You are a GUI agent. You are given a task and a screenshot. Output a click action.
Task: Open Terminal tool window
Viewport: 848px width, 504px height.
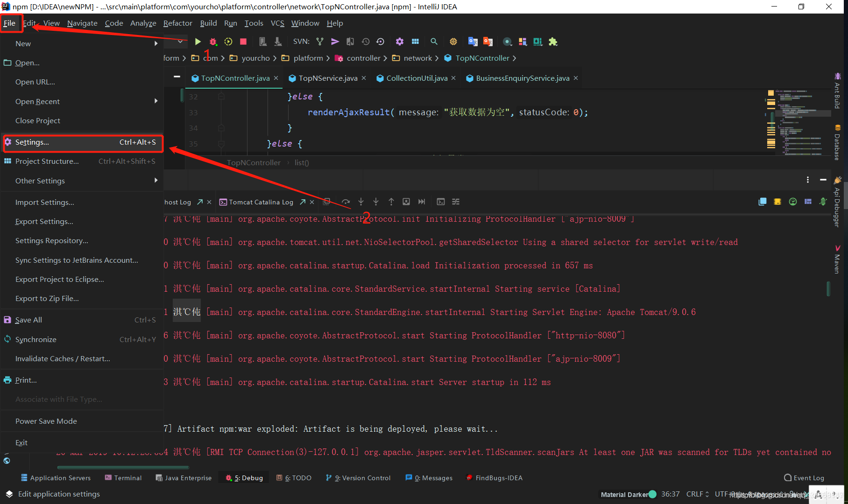tap(123, 478)
